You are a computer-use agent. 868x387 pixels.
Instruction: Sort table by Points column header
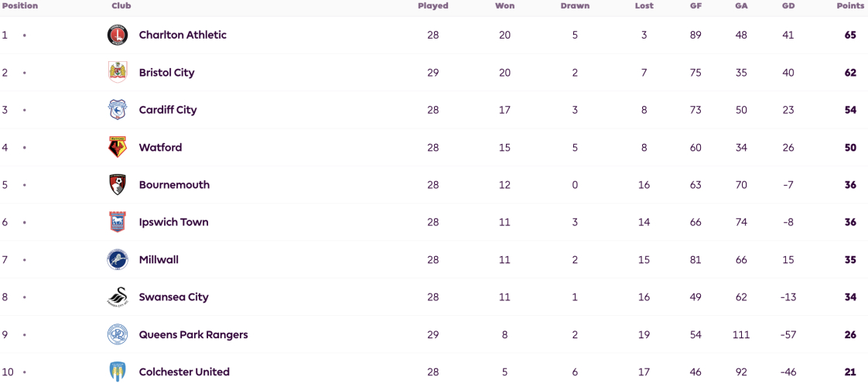pos(852,5)
